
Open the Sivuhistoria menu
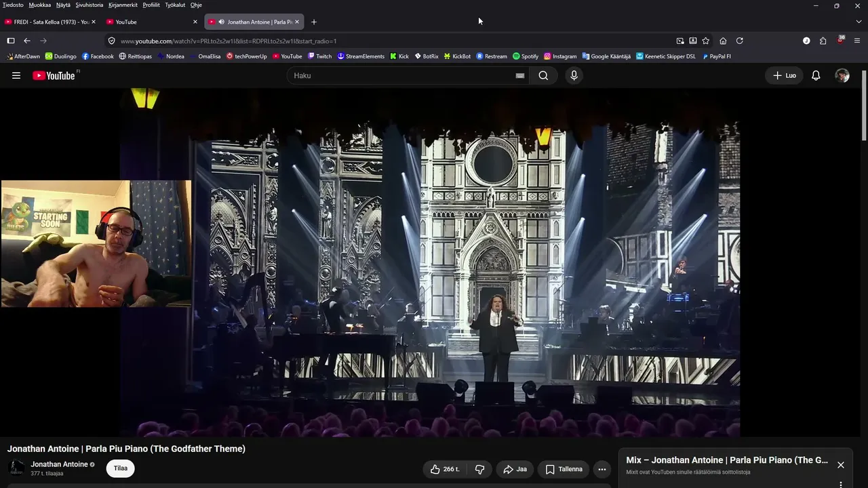tap(89, 5)
